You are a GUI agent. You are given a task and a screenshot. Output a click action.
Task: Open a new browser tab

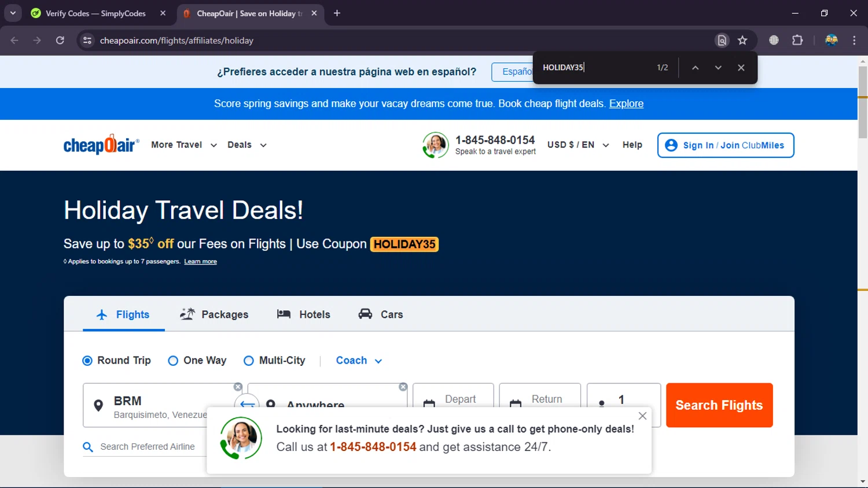coord(337,13)
